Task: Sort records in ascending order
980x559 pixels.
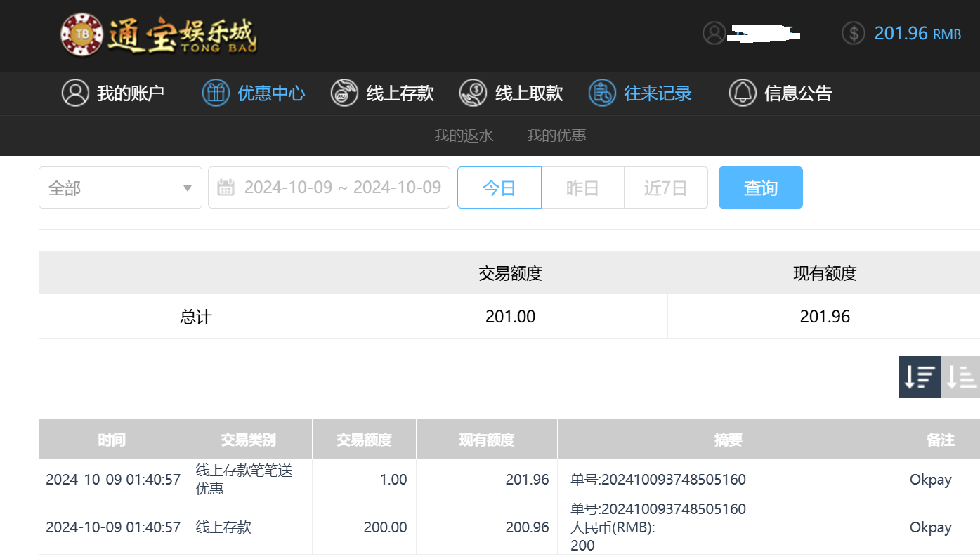Action: [960, 377]
